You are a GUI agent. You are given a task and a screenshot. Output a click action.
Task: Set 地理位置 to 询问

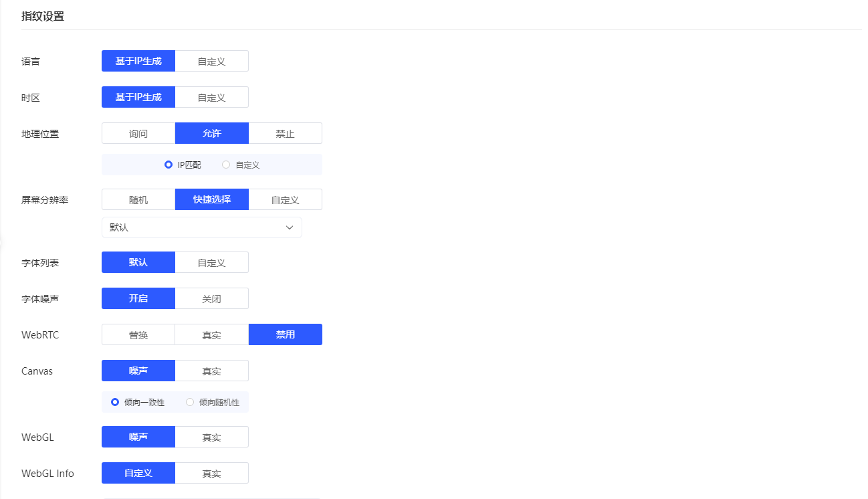138,132
